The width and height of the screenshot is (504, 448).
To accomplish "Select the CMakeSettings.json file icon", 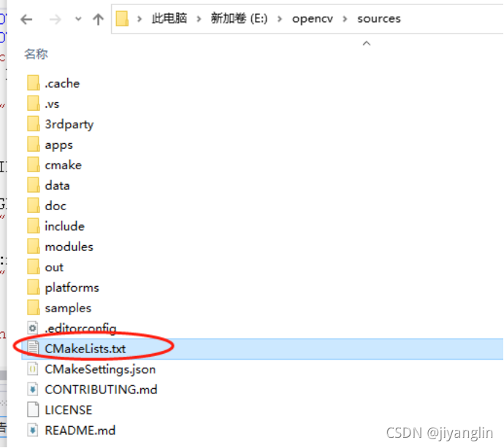I will pyautogui.click(x=33, y=369).
